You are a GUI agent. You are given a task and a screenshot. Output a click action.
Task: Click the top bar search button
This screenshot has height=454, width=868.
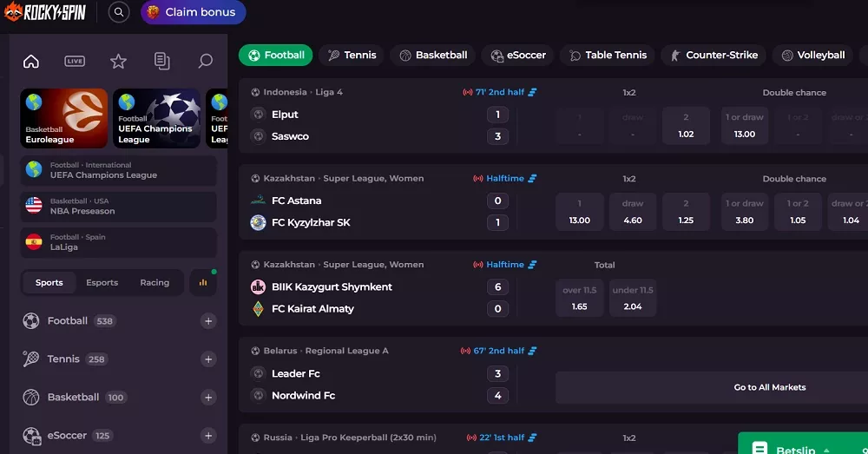tap(119, 12)
